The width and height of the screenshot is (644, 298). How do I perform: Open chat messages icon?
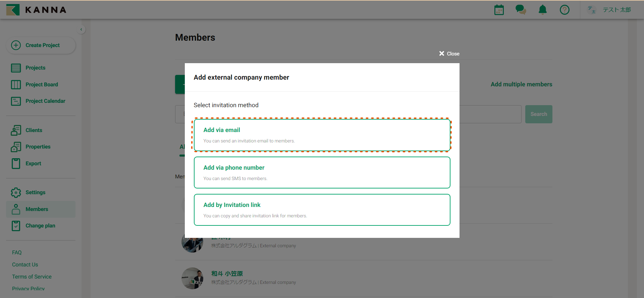(x=521, y=10)
